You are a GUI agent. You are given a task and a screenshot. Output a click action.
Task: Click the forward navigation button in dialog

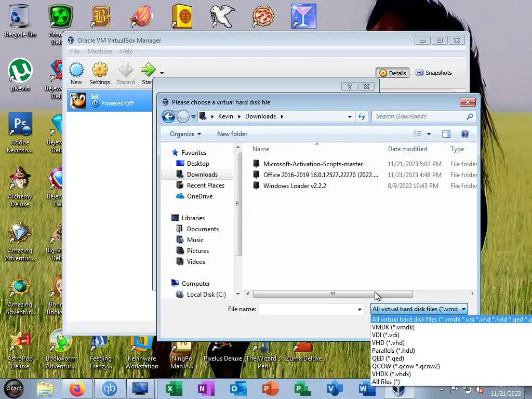183,116
